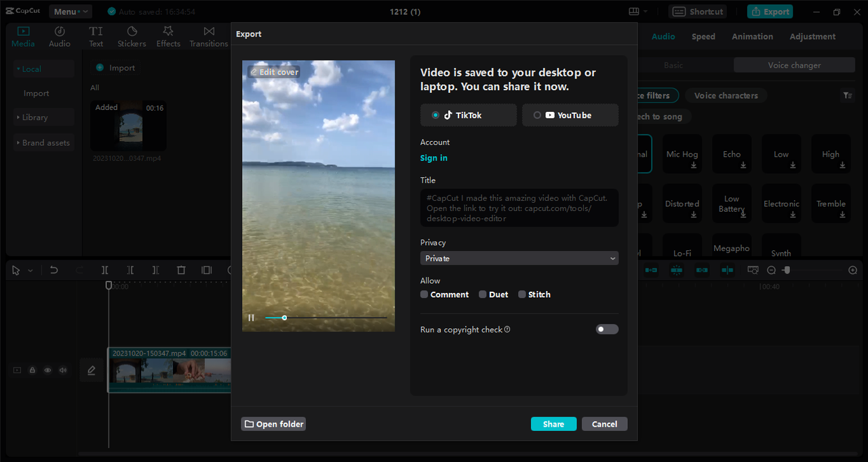868x462 pixels.
Task: Toggle the copyright check switch
Action: pyautogui.click(x=607, y=329)
